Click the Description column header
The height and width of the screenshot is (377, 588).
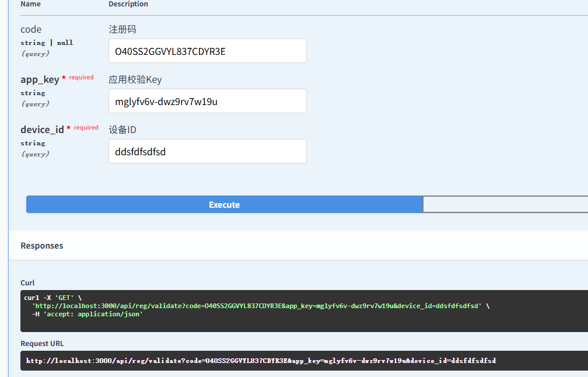(x=128, y=4)
